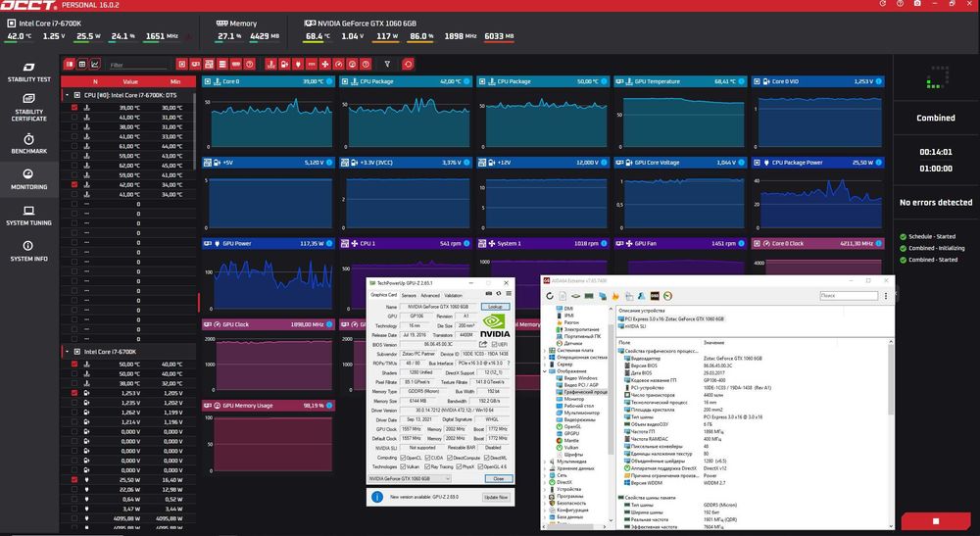Toggle checkbox of the 1,253 V sensor row
Viewport: 980px width, 536px height.
point(74,393)
